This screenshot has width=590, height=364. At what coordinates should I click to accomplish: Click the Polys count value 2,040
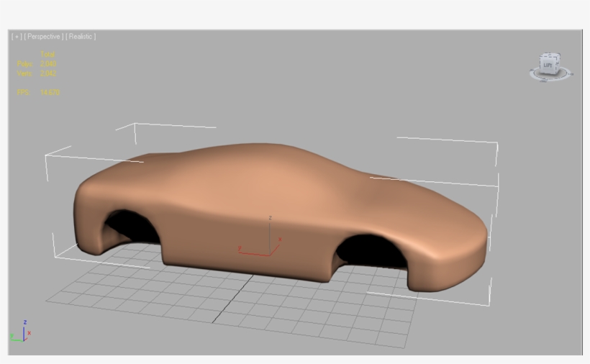pos(48,63)
